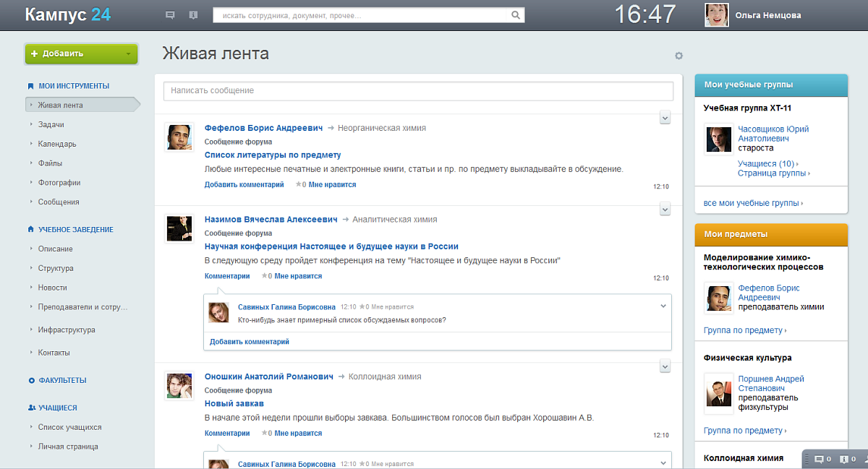Click the Кампус 24 logo

(x=68, y=14)
